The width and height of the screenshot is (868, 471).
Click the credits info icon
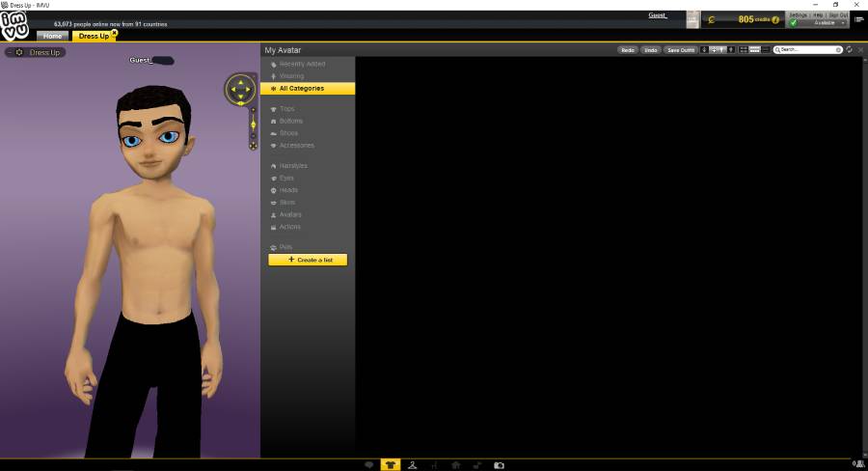(775, 20)
